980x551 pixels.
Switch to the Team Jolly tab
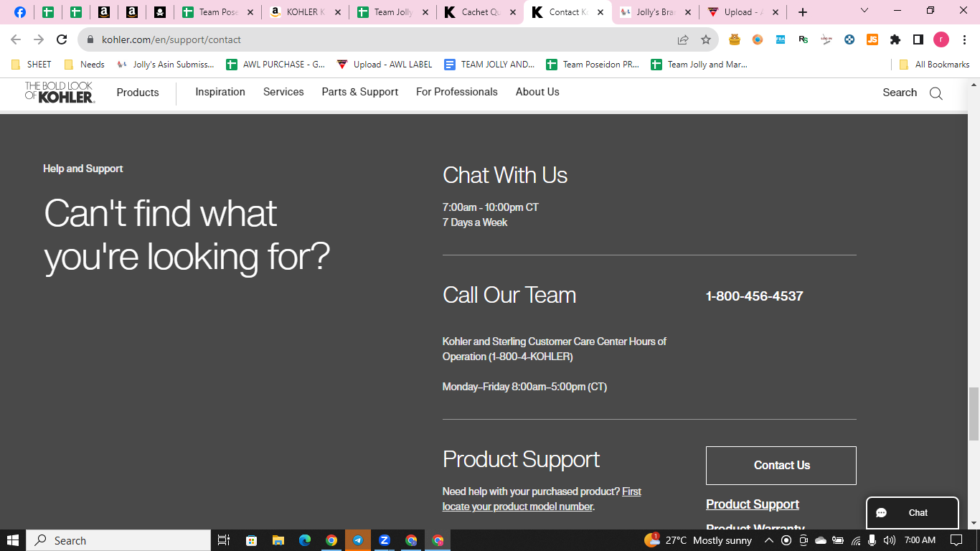(393, 12)
